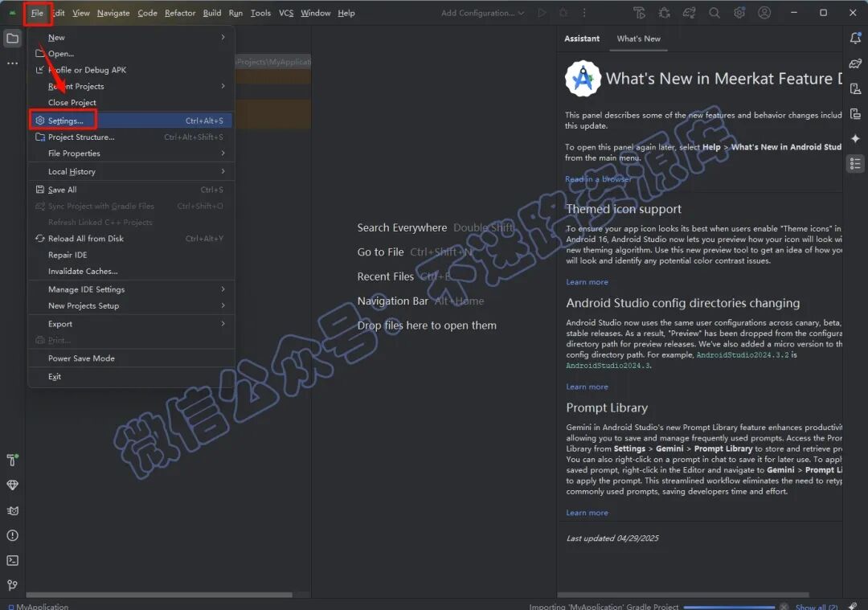The image size is (868, 610).
Task: Expand the Manage IDE Settings submenu
Action: pyautogui.click(x=131, y=289)
